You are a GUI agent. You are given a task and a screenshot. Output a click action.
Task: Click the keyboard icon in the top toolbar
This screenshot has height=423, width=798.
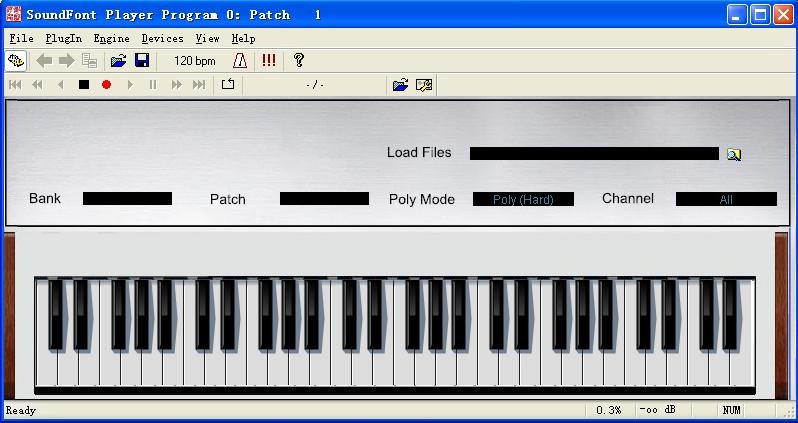[16, 61]
